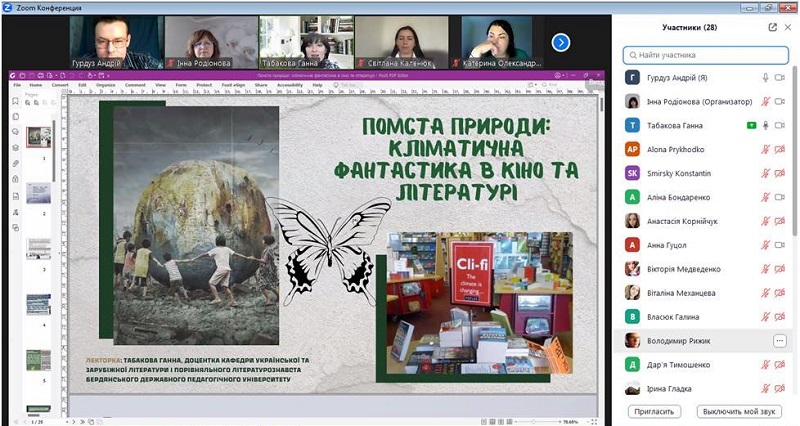Select page 5 thumbnail in Pages panel

click(39, 360)
